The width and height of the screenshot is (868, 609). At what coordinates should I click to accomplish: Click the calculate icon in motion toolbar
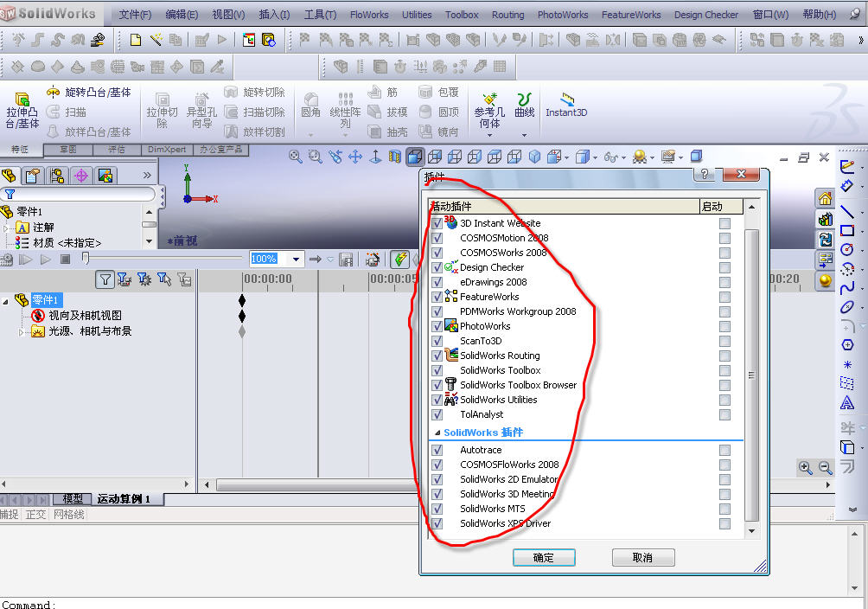(5, 260)
